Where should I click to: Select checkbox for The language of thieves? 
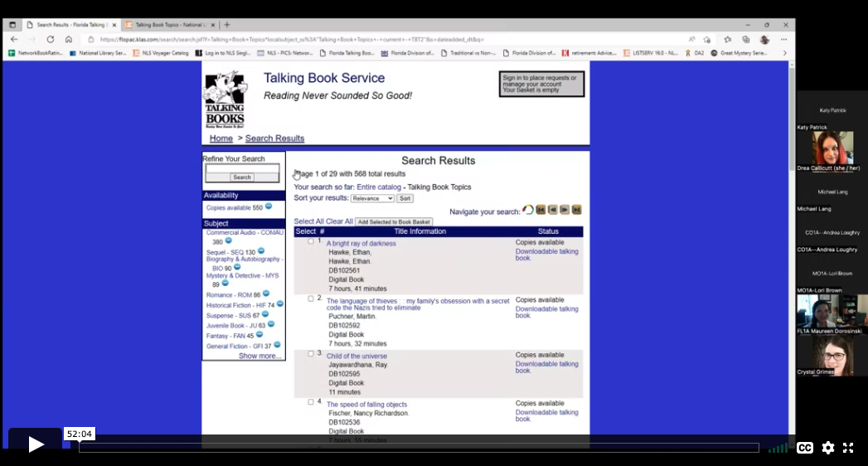point(311,299)
